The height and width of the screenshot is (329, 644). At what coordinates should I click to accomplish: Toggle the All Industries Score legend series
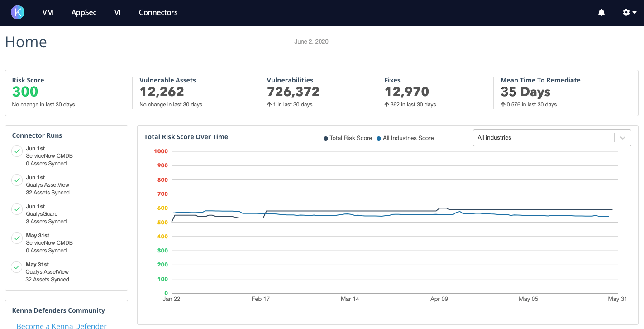405,138
